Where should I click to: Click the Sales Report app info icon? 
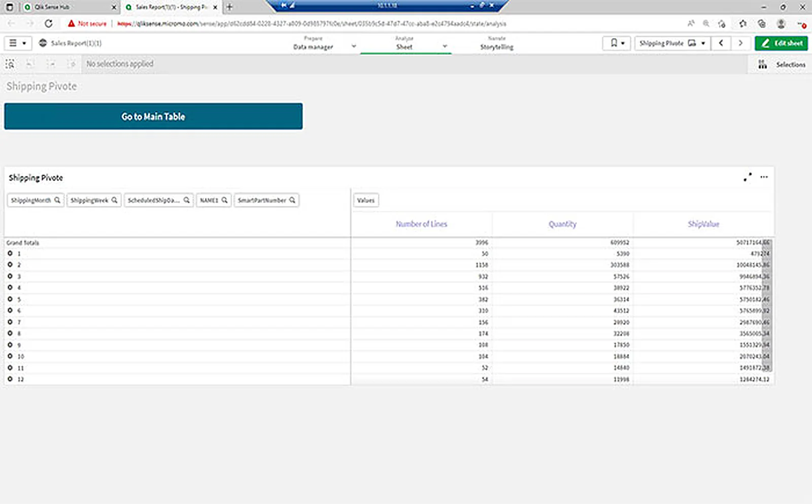pyautogui.click(x=43, y=43)
